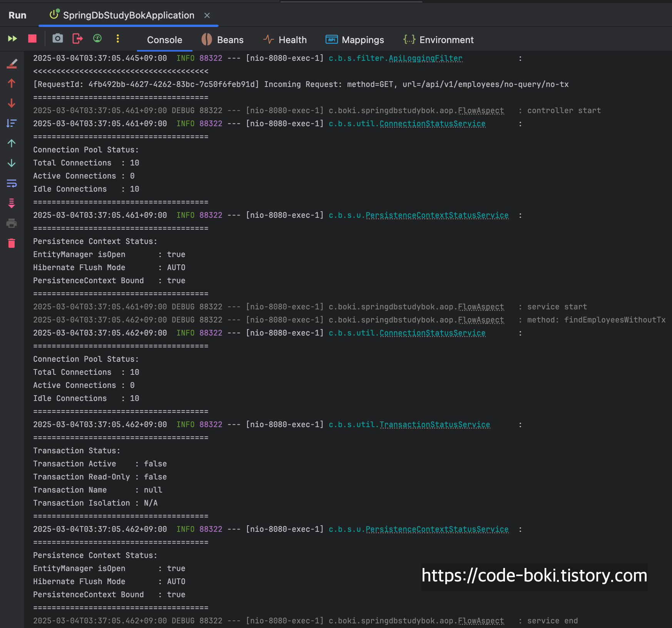Click the second 'Connection Pool Status:' line
Viewport: 672px width, 628px height.
86,359
